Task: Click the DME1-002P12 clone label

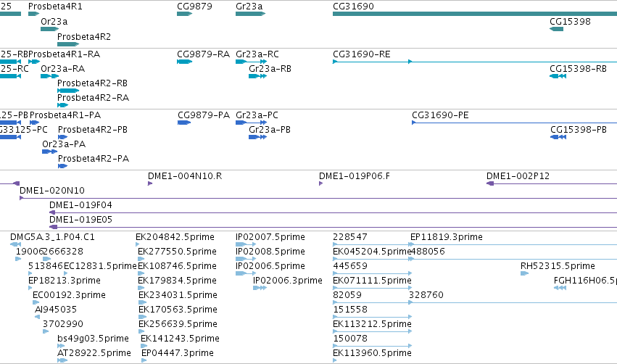Action: coord(518,176)
